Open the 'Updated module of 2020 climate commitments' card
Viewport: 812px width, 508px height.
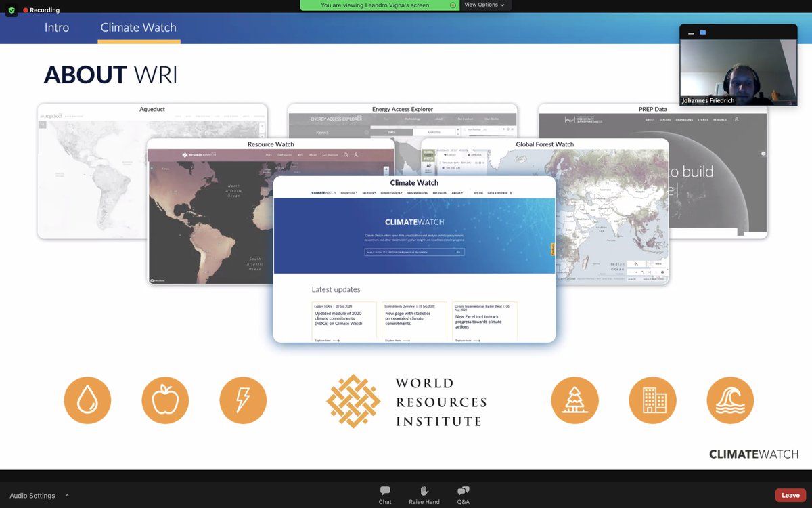(x=344, y=322)
